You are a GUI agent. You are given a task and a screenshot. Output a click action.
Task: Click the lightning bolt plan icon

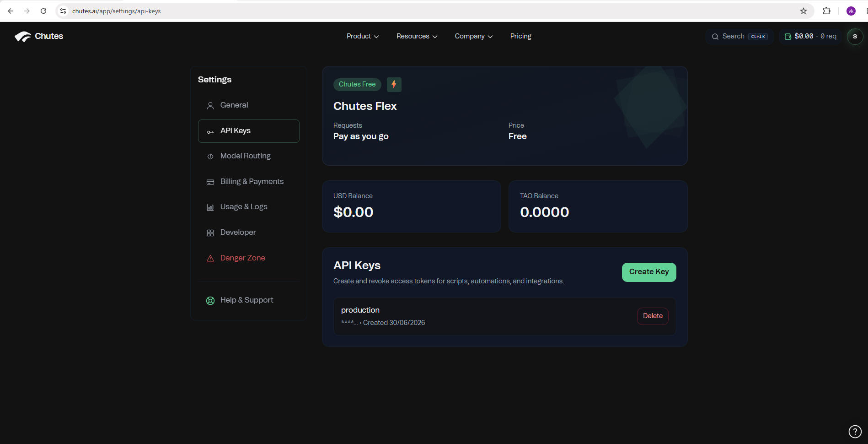[x=394, y=84]
